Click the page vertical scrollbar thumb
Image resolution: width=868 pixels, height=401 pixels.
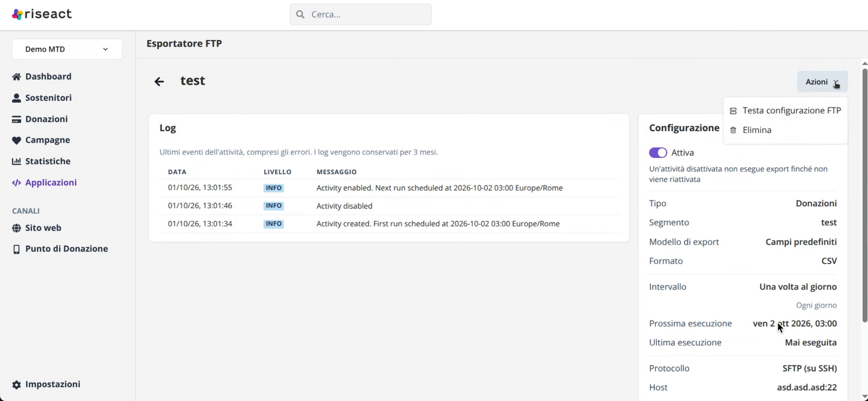tap(865, 195)
